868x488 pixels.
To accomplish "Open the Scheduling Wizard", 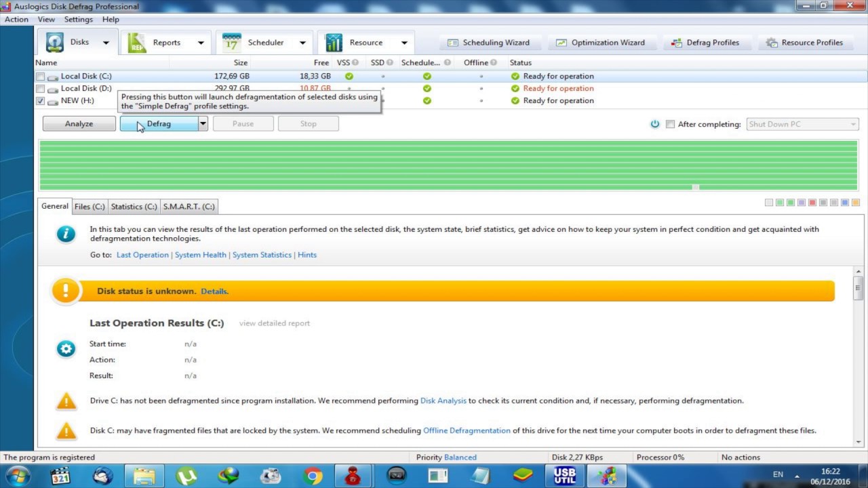I will tap(490, 42).
